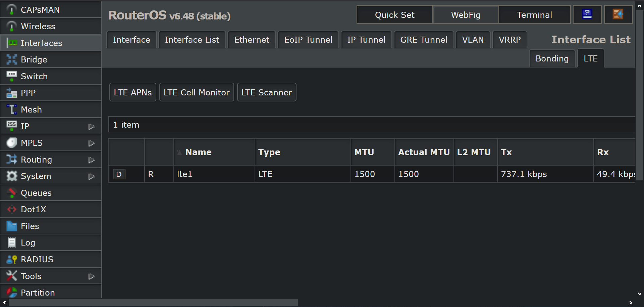Image resolution: width=644 pixels, height=307 pixels.
Task: Click the horizontal scrollbar thumb
Action: pos(153,303)
